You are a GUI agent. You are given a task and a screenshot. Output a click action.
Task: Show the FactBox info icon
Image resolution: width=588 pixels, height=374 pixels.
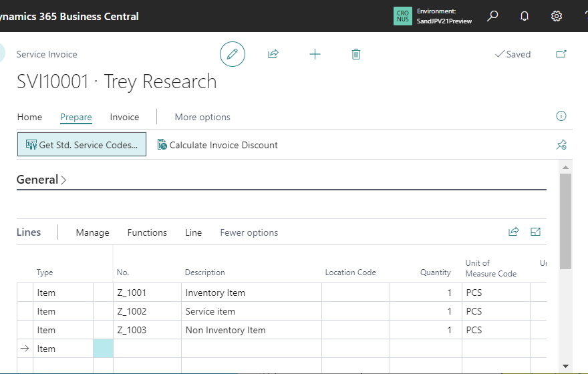[x=561, y=116]
